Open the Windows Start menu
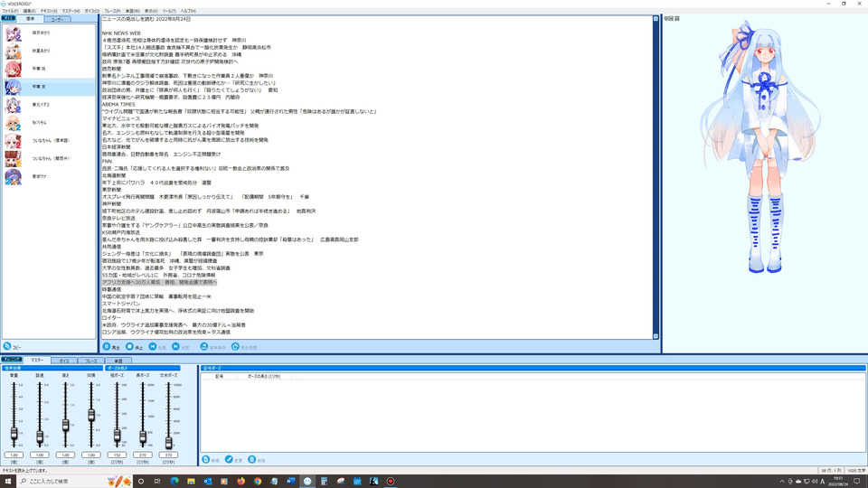The image size is (868, 488). point(8,482)
